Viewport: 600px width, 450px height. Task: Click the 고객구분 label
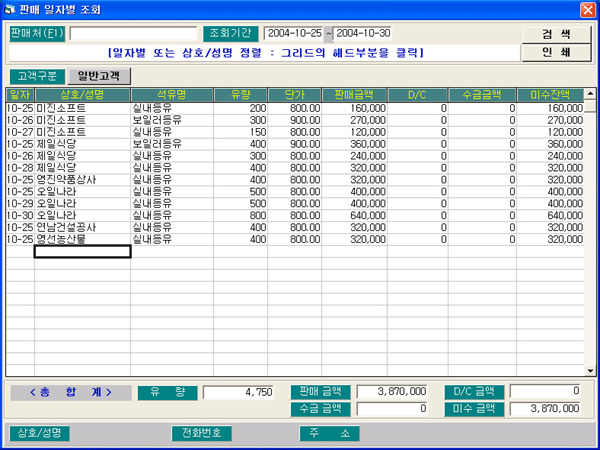coord(37,76)
